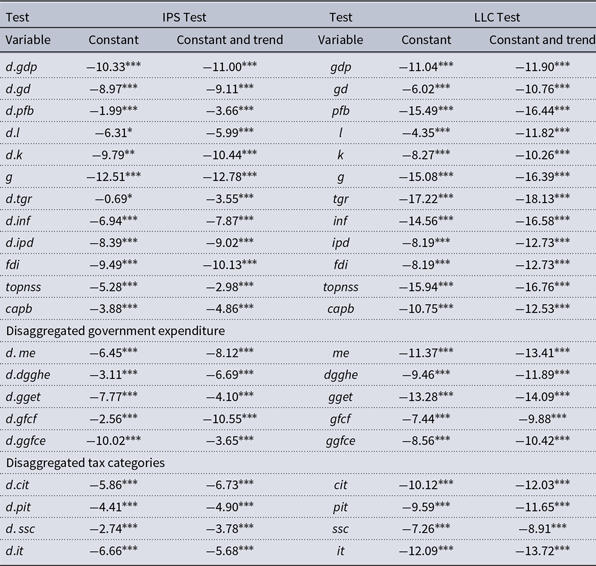Click the −9.88*** value in gfcf row
The height and width of the screenshot is (566, 596).
point(542,419)
